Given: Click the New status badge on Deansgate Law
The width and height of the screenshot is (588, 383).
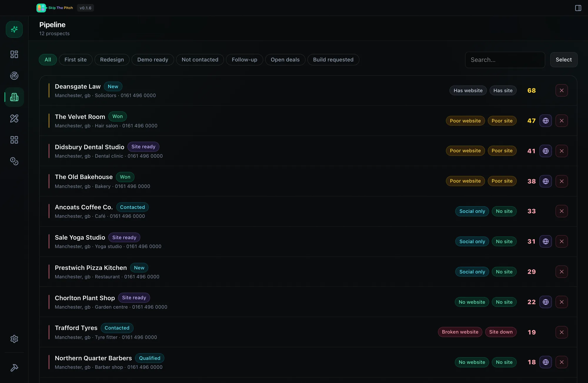Looking at the screenshot, I should pyautogui.click(x=113, y=86).
